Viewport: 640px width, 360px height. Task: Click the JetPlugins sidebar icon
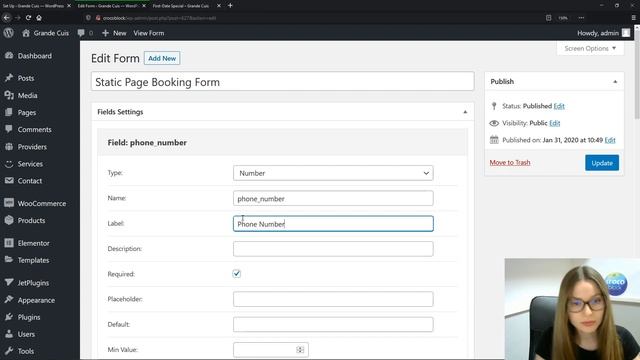pos(9,282)
